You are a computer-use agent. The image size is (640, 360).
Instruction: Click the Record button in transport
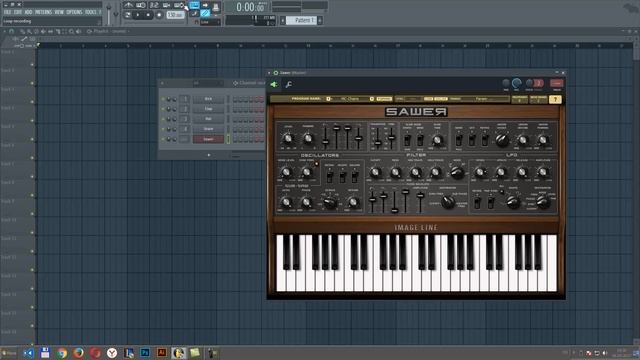pos(159,15)
